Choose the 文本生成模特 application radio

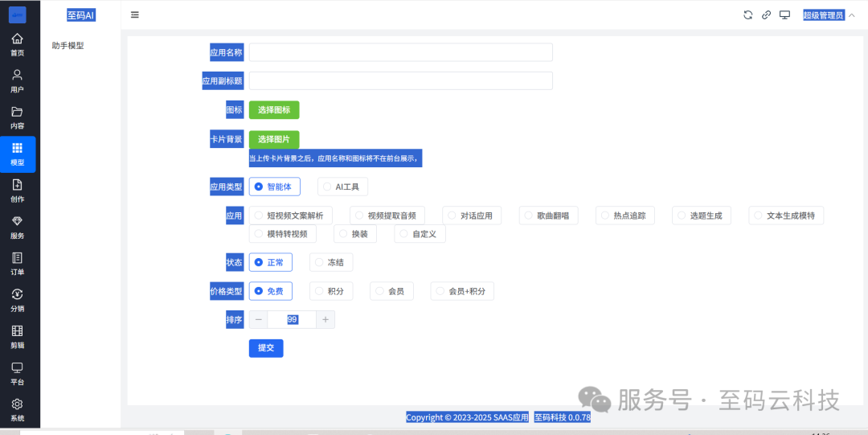click(786, 215)
